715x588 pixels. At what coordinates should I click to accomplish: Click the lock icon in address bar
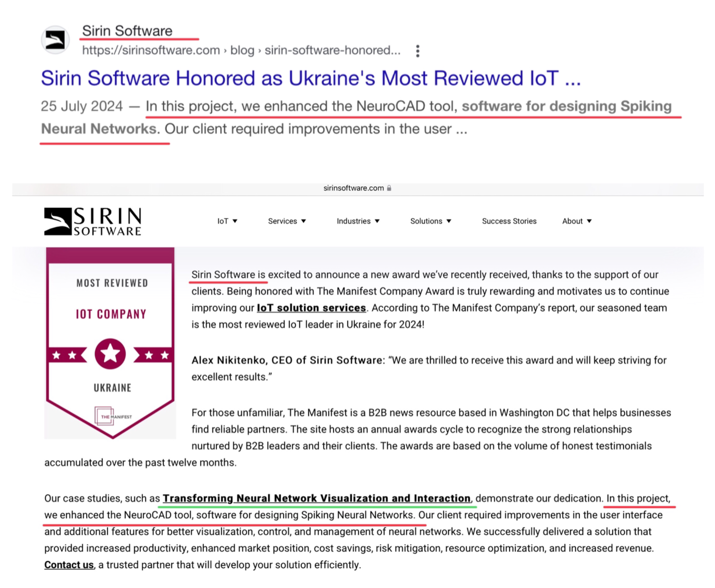pyautogui.click(x=389, y=188)
